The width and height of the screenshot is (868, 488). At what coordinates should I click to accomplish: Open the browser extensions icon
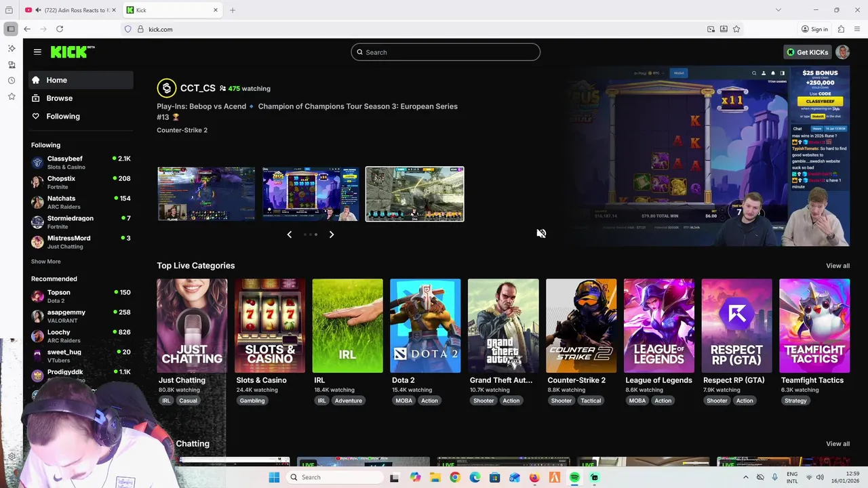(841, 29)
